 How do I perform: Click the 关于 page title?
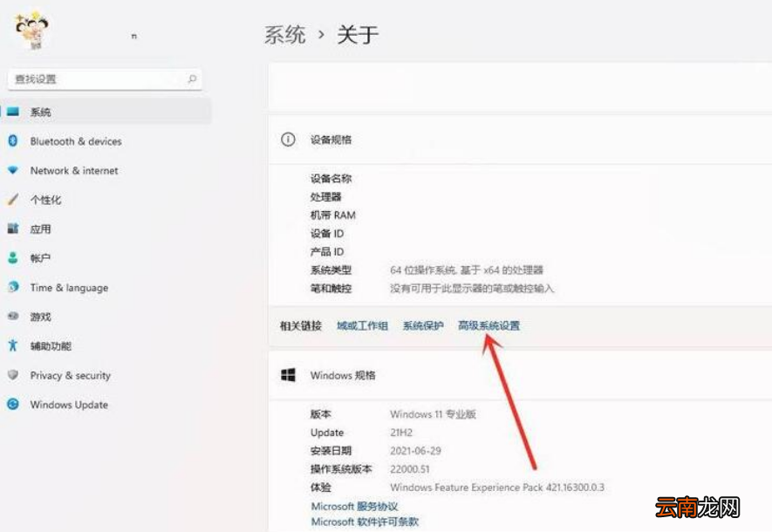[x=358, y=35]
